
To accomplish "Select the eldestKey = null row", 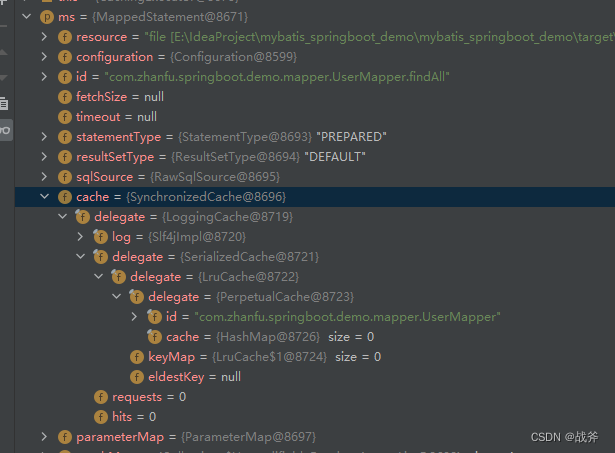I will 315,377.
